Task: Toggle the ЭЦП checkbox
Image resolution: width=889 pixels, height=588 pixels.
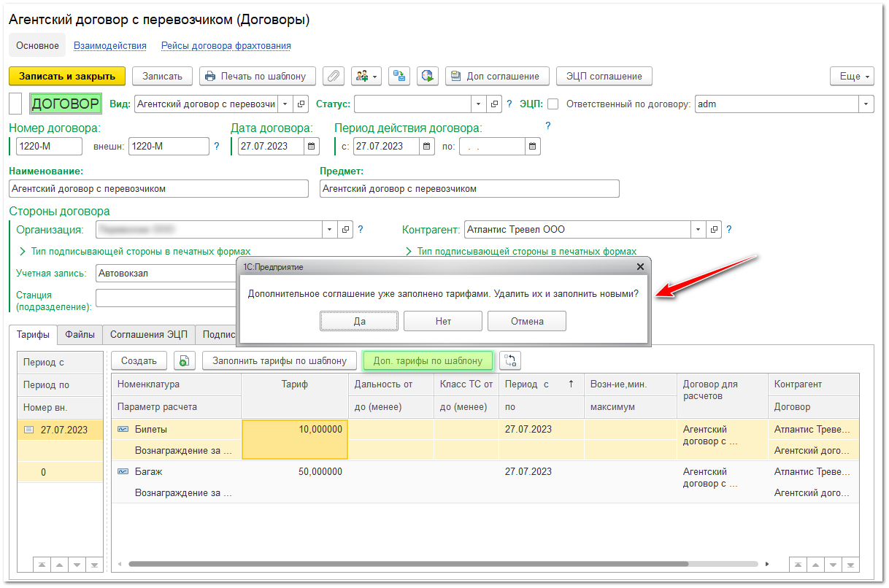Action: [553, 104]
